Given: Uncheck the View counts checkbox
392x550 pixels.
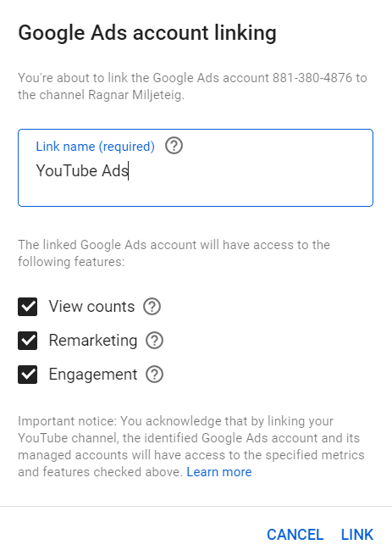Looking at the screenshot, I should point(28,307).
